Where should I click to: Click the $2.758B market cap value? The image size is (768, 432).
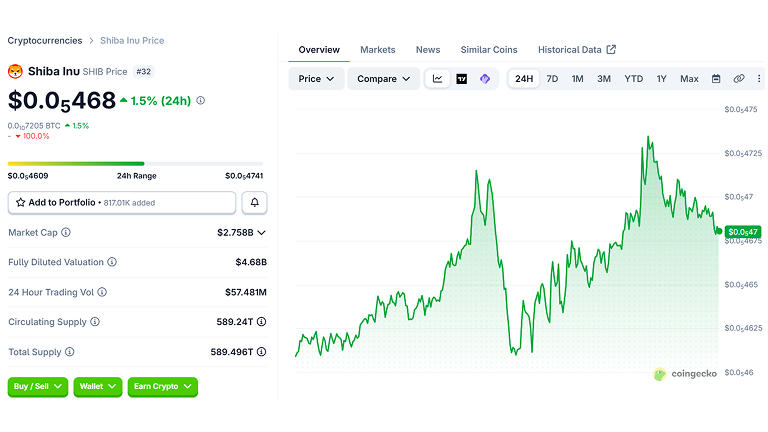click(x=236, y=233)
